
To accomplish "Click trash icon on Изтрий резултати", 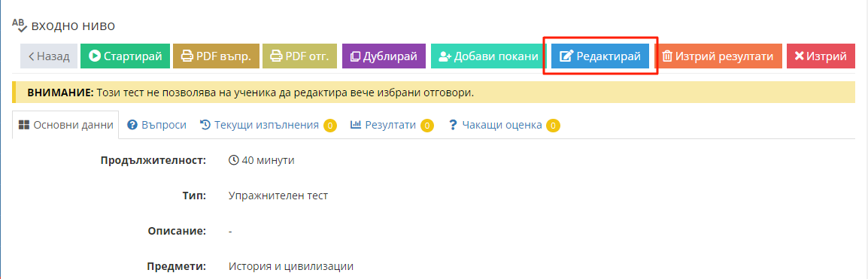I will tap(668, 56).
